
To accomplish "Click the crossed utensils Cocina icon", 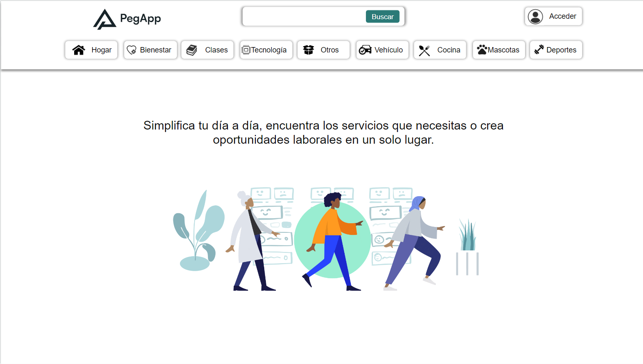I will (424, 50).
